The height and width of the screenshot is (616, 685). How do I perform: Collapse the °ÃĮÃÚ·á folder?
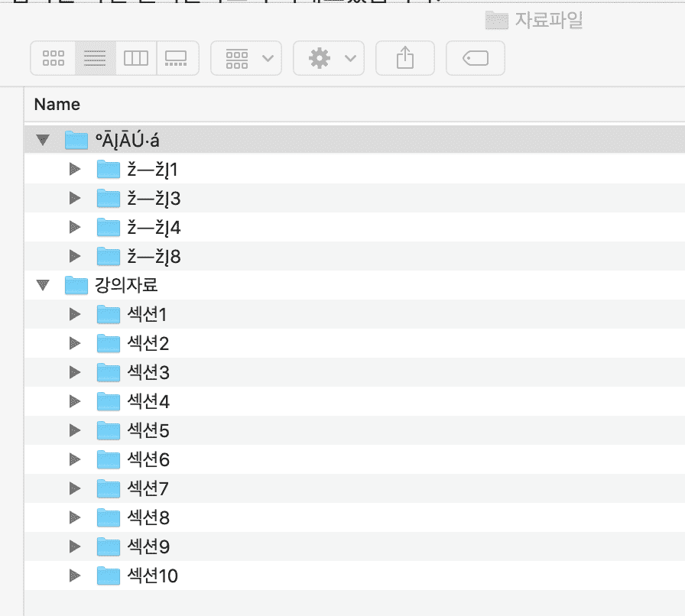tap(43, 140)
